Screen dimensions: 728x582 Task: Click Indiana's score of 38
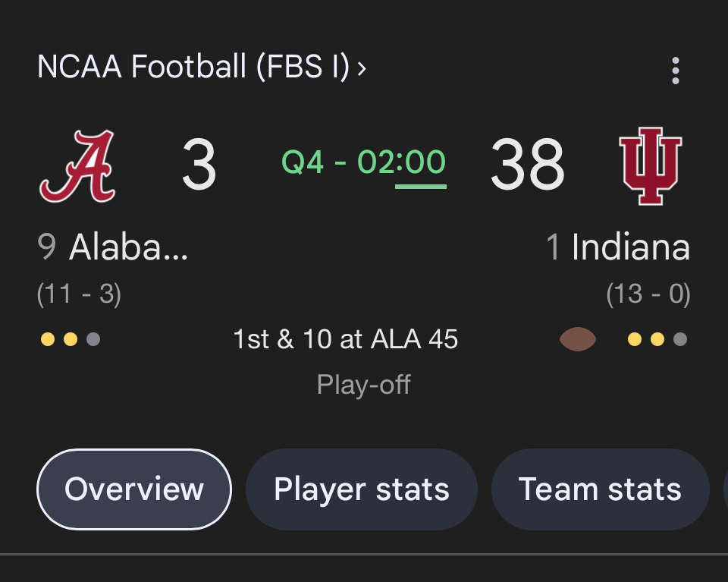coord(527,165)
